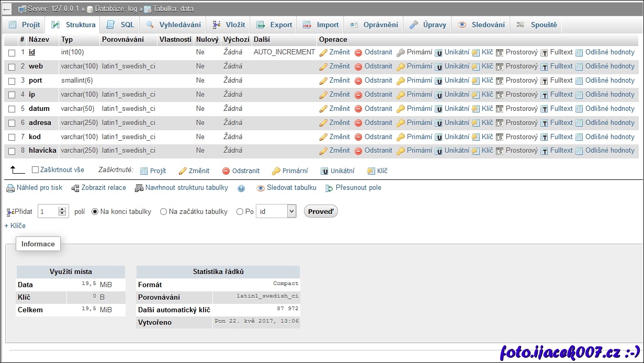Click the Prostorový icon for kod row
The image size is (644, 363).
click(500, 137)
